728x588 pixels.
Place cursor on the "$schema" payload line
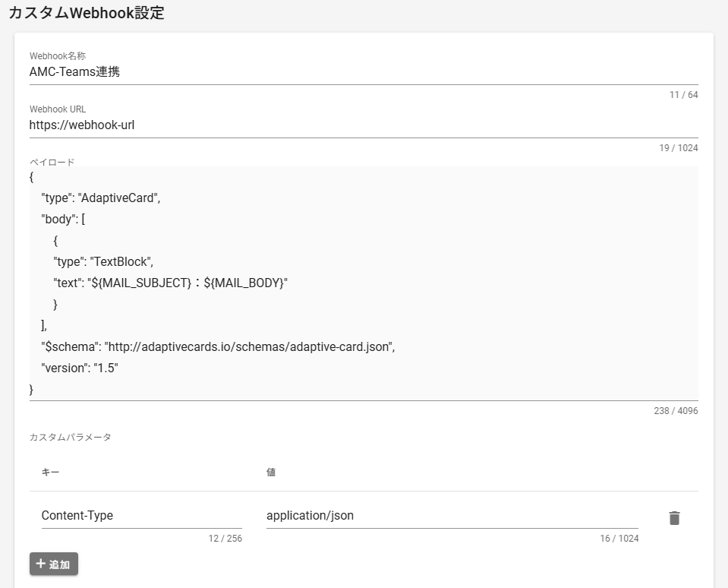219,346
